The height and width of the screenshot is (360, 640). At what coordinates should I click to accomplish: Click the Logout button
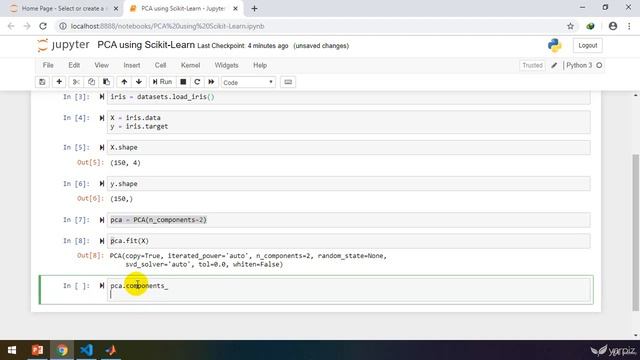click(x=587, y=45)
